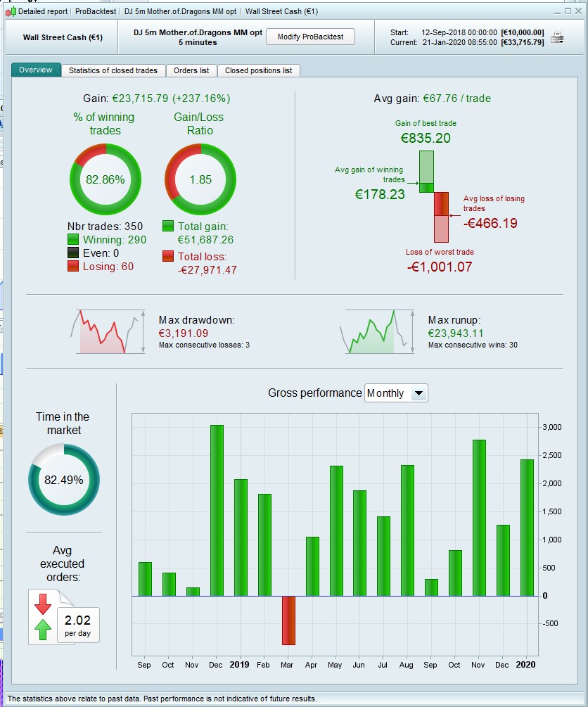
Task: Click the print report icon
Action: point(557,37)
